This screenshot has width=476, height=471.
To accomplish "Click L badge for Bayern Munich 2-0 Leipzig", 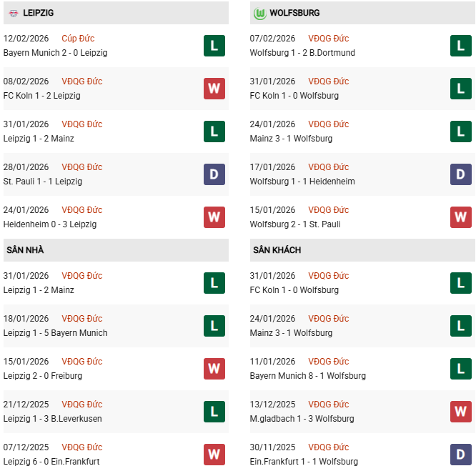I will tap(214, 46).
